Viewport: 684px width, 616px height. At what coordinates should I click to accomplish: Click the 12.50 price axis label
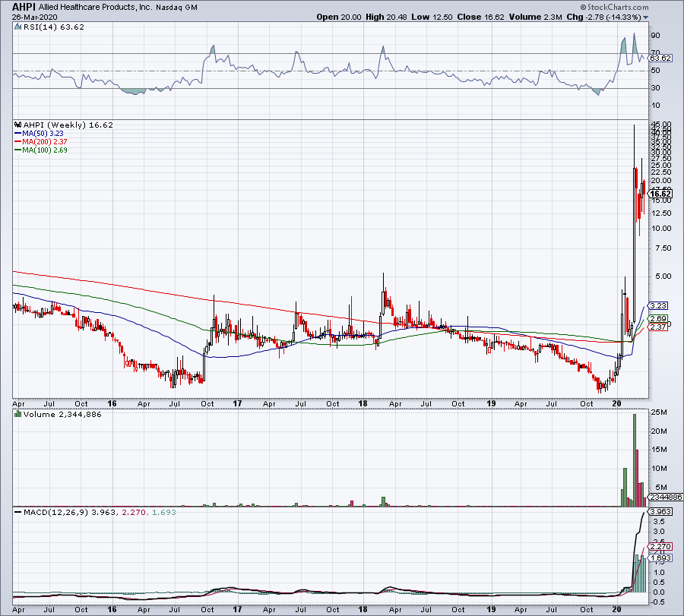pyautogui.click(x=661, y=213)
